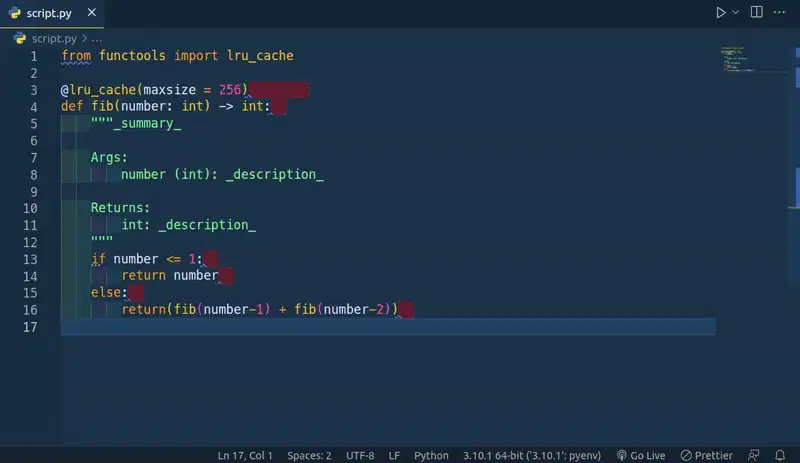The image size is (800, 463).
Task: Click _description_ on the int: return line
Action: [207, 225]
